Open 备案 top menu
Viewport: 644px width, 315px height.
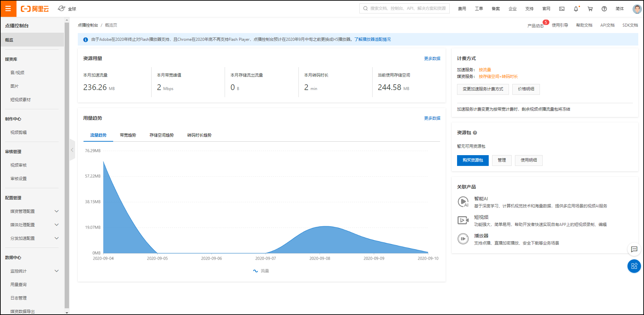click(496, 9)
